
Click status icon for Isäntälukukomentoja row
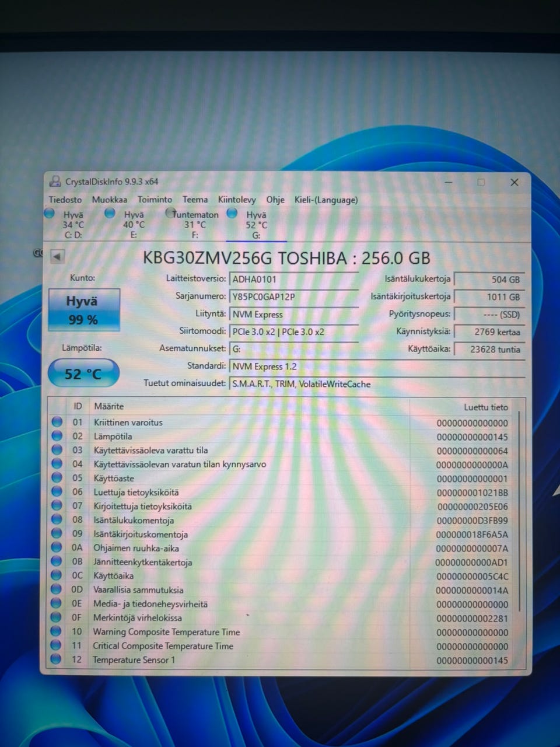click(x=57, y=519)
